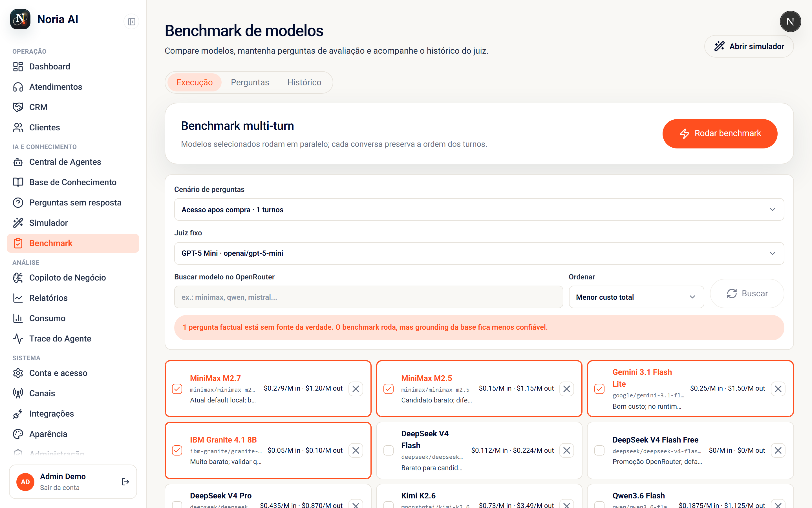Screen dimensions: 812x508
Task: Click the Perguntas sem resposta question icon
Action: (x=18, y=203)
